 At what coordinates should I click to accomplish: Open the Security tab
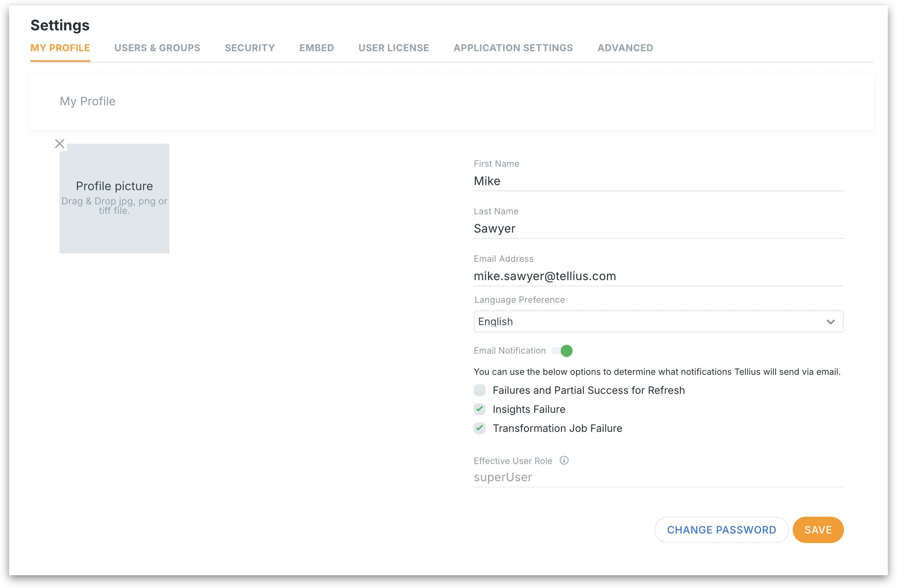(x=249, y=48)
